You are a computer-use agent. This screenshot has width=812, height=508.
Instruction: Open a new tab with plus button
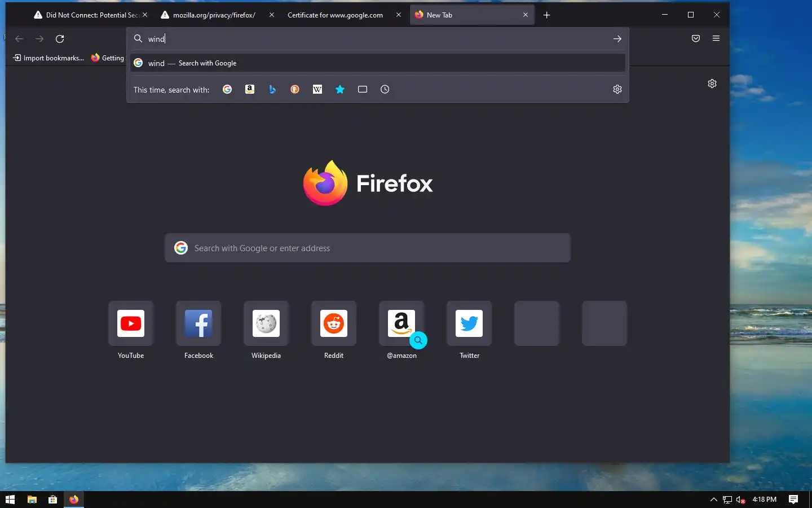(x=546, y=15)
